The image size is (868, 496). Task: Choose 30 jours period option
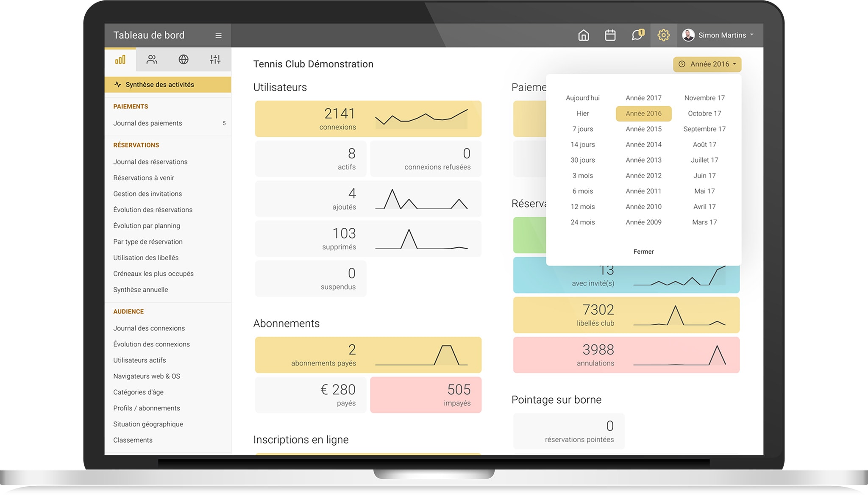(582, 160)
